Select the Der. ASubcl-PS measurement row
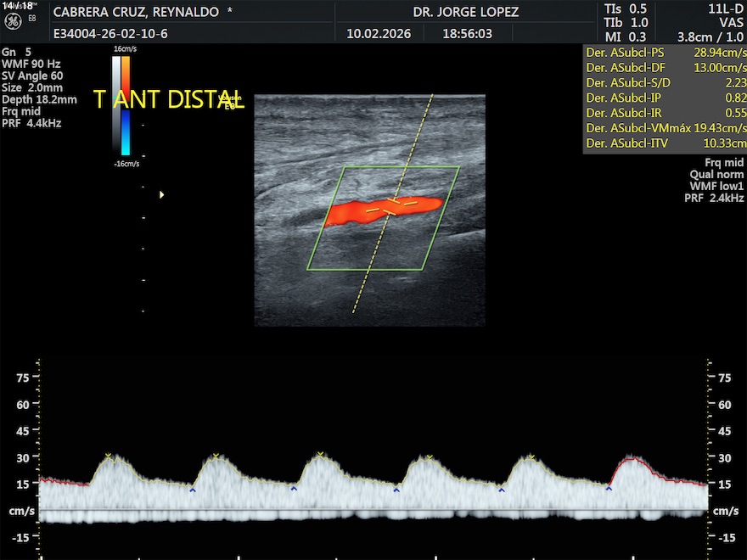The height and width of the screenshot is (560, 747). (x=666, y=53)
